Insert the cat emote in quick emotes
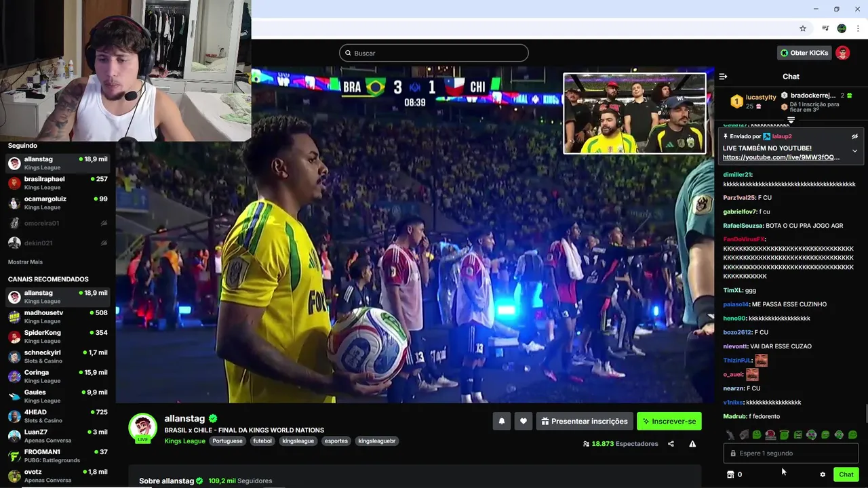Screen dimensions: 868x488 (x=730, y=434)
